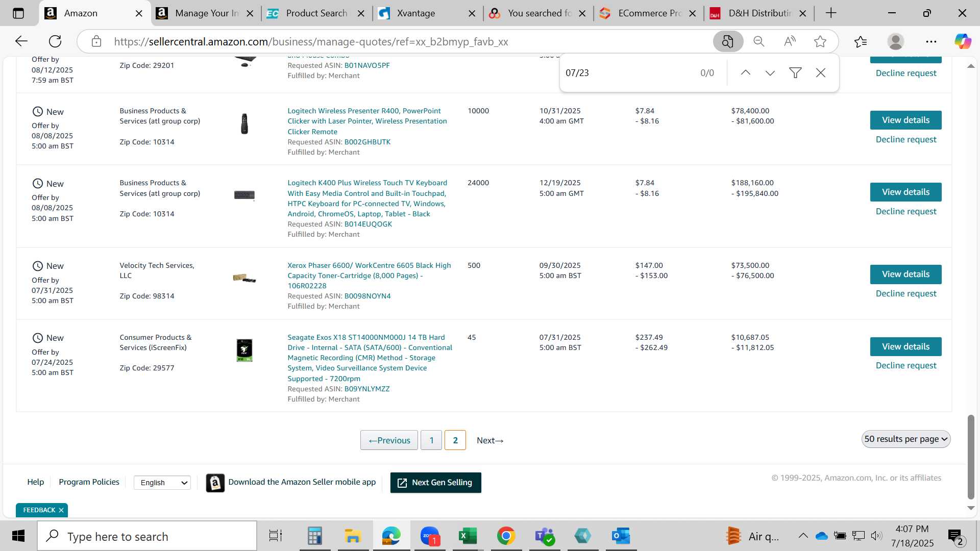Open Windows Start menu
Viewport: 980px width, 551px height.
18,536
